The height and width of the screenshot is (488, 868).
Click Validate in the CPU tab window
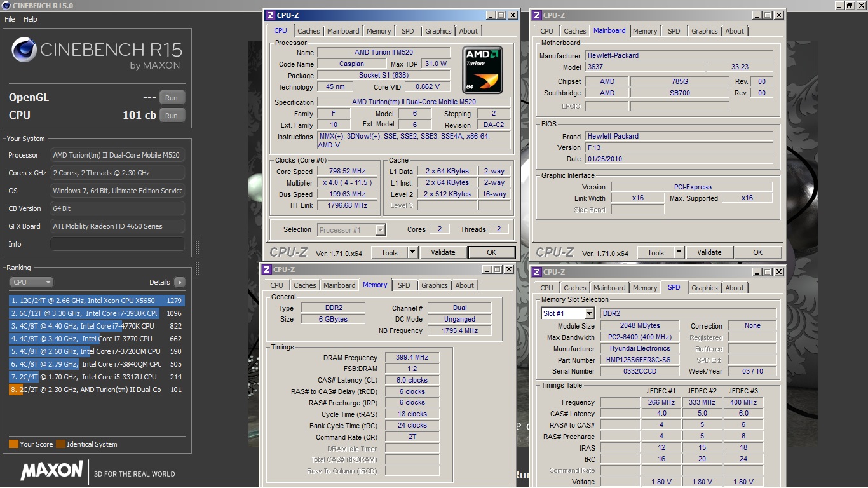pos(443,252)
